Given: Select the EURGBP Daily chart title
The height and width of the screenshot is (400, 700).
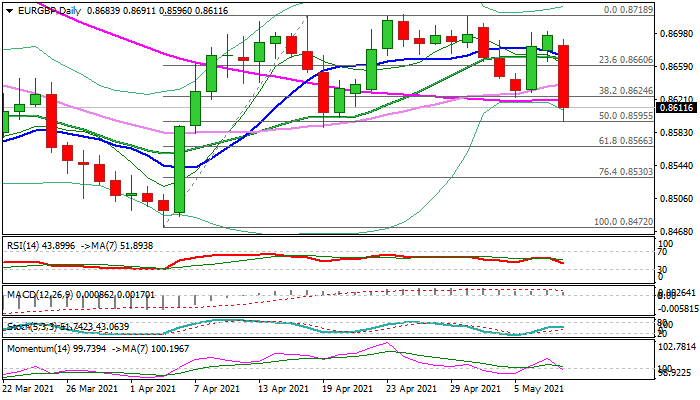Looking at the screenshot, I should [49, 10].
